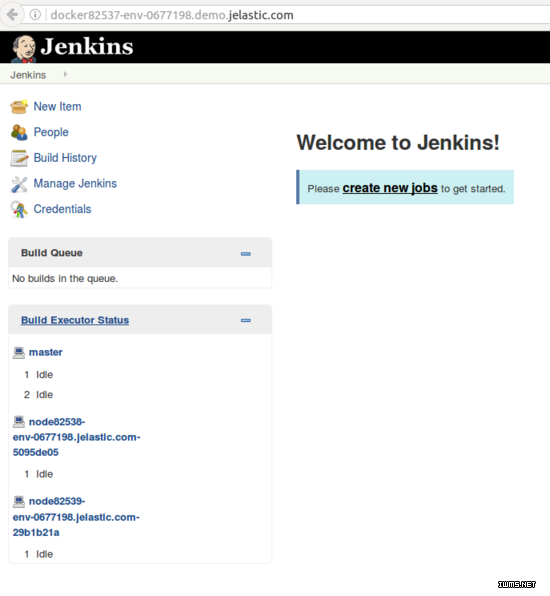
Task: Open the Credentials link
Action: (x=62, y=209)
